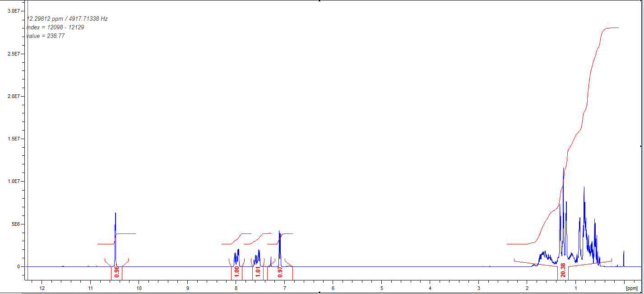Click the 5E6 y-axis tick label
Screen dimensions: 644x294
coord(15,224)
